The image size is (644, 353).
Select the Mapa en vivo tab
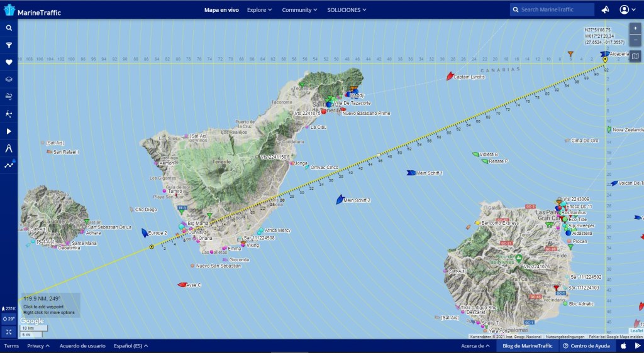pos(221,10)
